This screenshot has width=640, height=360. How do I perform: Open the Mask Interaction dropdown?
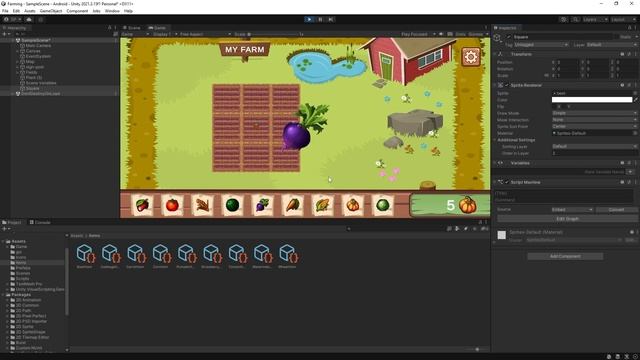[594, 120]
